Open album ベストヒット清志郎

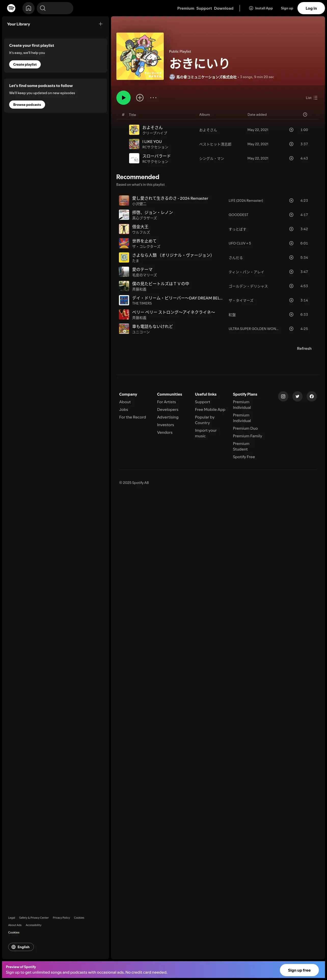(215, 144)
